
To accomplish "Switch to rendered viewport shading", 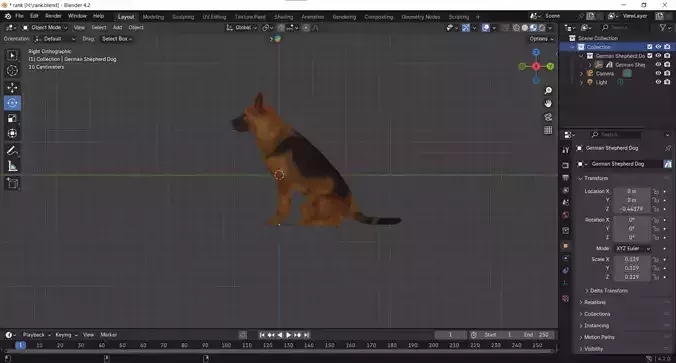I will tap(542, 28).
